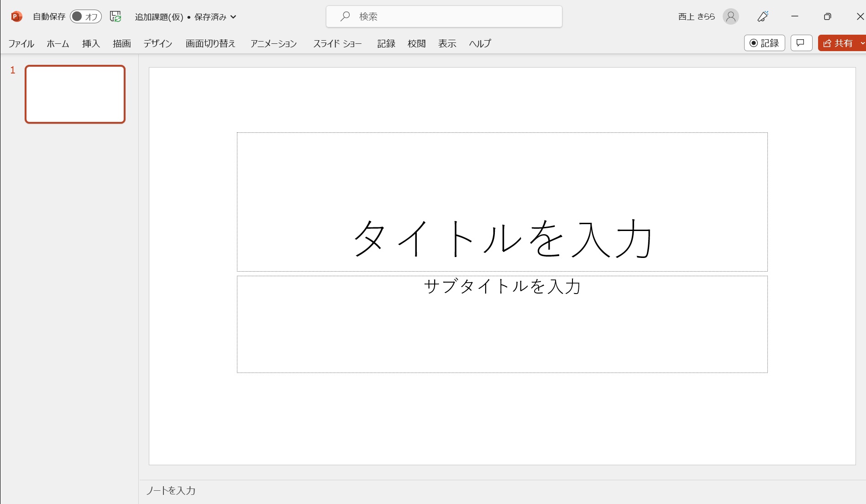Click the save icon in title bar

(115, 17)
